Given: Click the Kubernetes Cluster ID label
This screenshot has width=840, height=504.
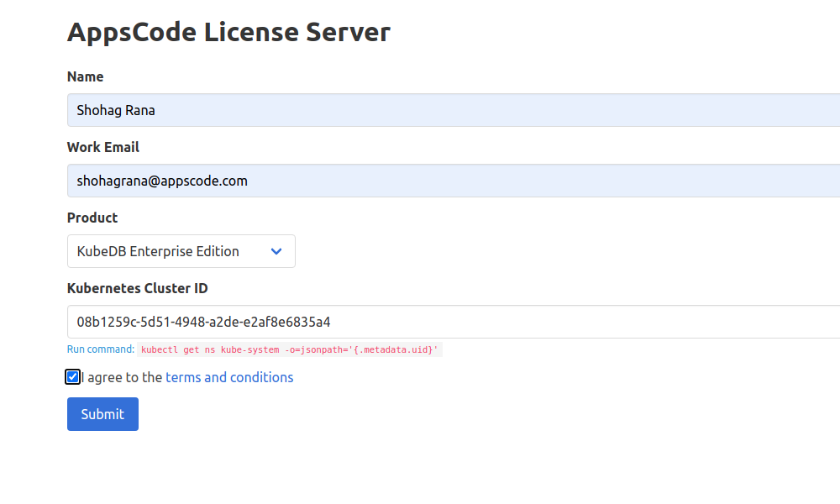Looking at the screenshot, I should point(137,288).
